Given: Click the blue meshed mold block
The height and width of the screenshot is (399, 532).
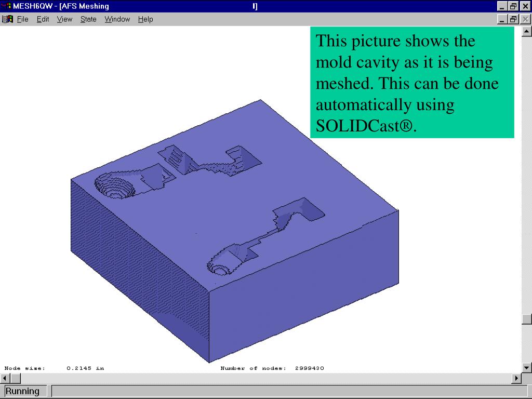Looking at the screenshot, I should tap(234, 231).
